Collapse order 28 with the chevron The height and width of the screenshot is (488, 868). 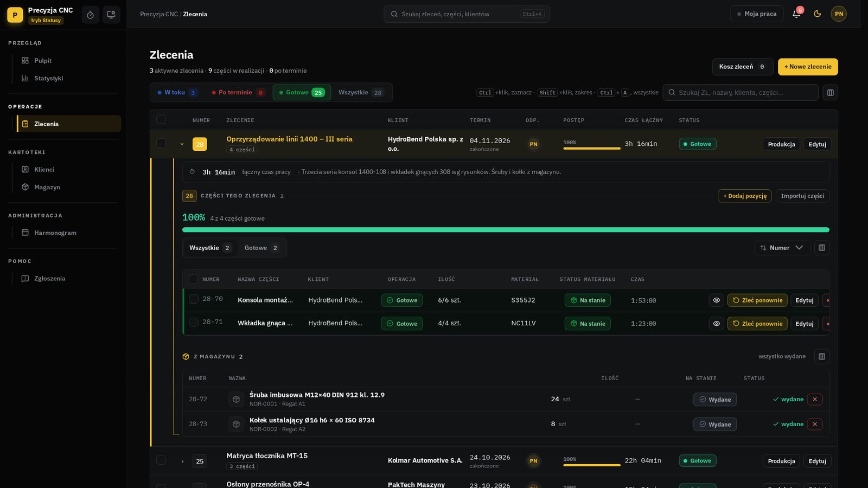tap(182, 144)
